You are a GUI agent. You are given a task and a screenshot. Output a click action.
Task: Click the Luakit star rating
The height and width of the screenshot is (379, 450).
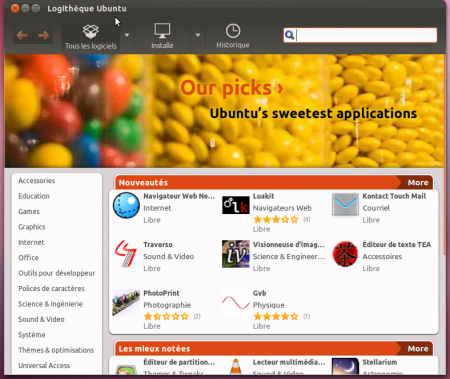click(x=276, y=219)
